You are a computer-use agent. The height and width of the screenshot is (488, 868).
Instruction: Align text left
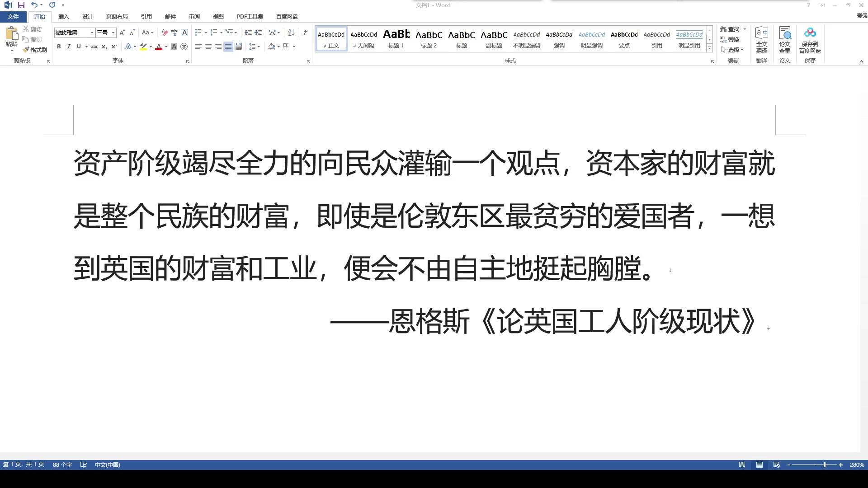coord(198,47)
